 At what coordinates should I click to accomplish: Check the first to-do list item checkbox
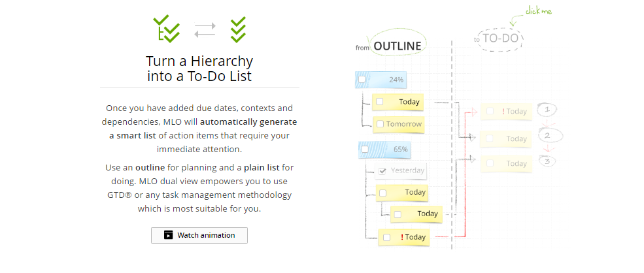coord(490,111)
